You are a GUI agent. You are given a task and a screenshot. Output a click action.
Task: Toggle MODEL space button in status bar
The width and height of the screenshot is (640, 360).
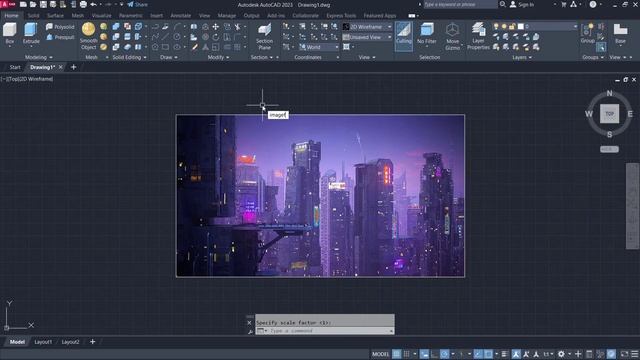tap(380, 354)
